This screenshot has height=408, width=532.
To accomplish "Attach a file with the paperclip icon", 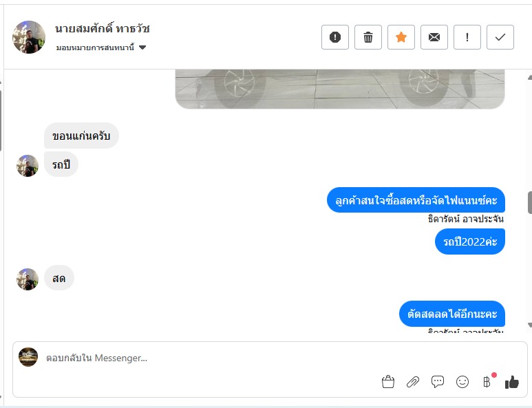I will click(x=413, y=382).
